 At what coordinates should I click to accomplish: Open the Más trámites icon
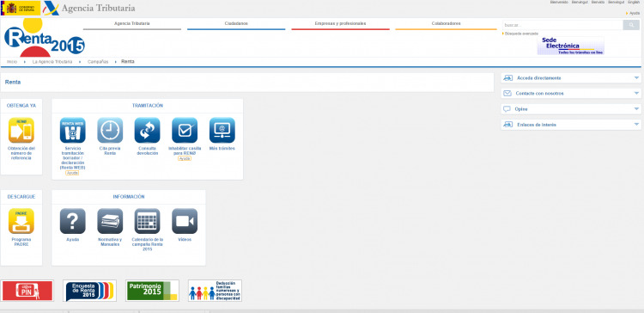point(222,131)
